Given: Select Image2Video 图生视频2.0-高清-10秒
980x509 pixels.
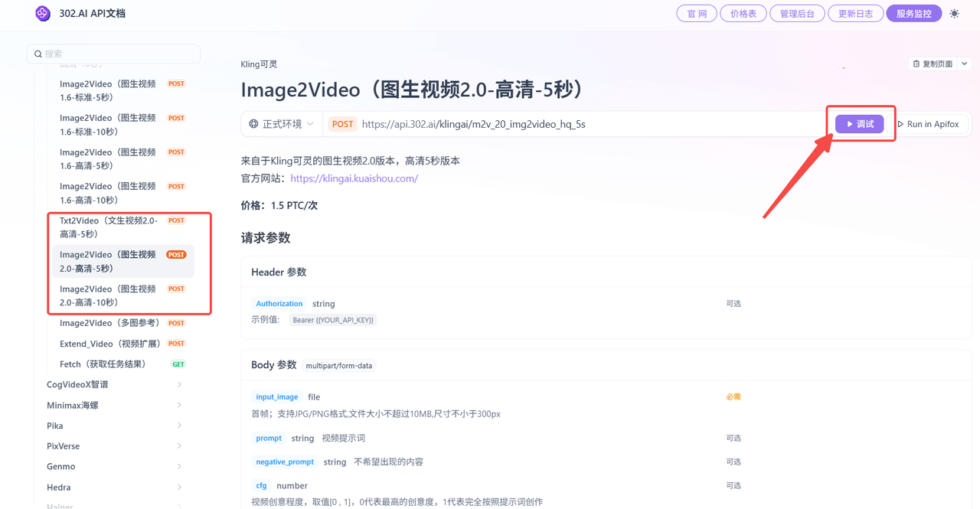Looking at the screenshot, I should [x=123, y=295].
